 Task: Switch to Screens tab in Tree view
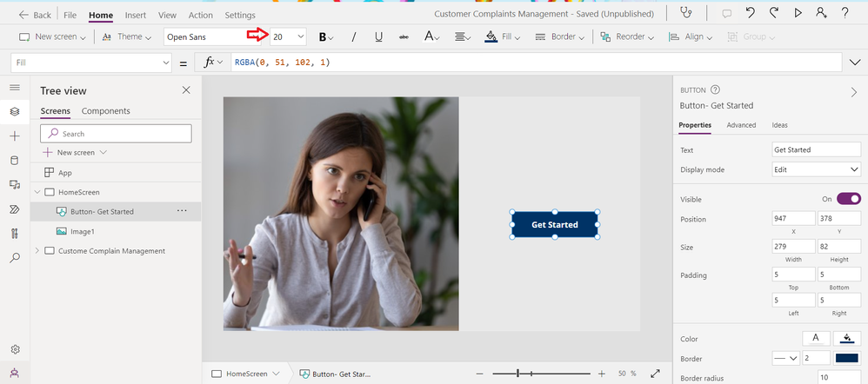click(56, 110)
